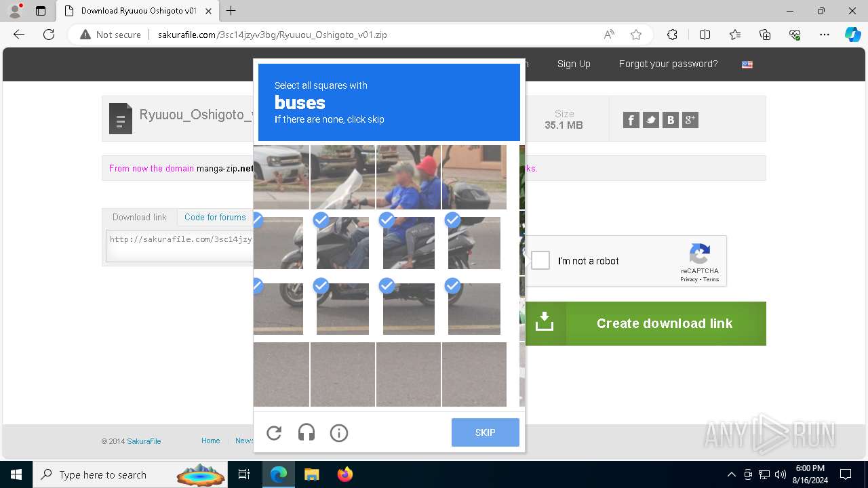Open the US flag language selector
The width and height of the screenshot is (868, 488).
point(747,64)
